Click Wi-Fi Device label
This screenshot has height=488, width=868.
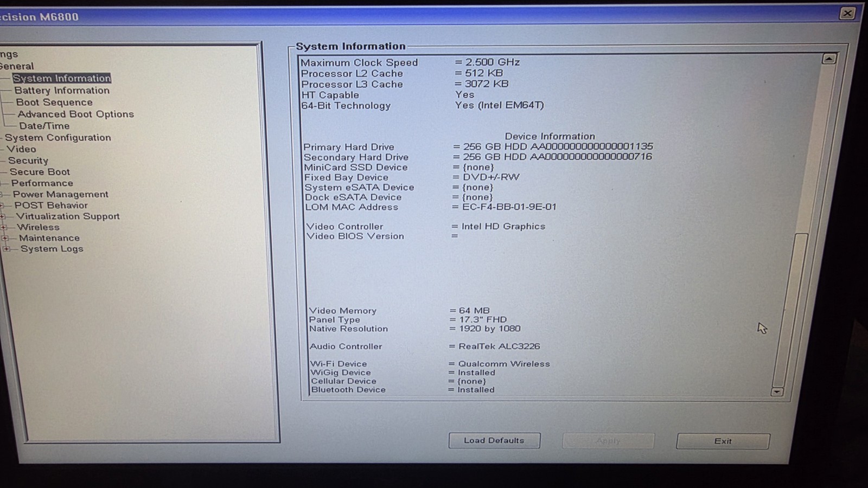tap(339, 364)
